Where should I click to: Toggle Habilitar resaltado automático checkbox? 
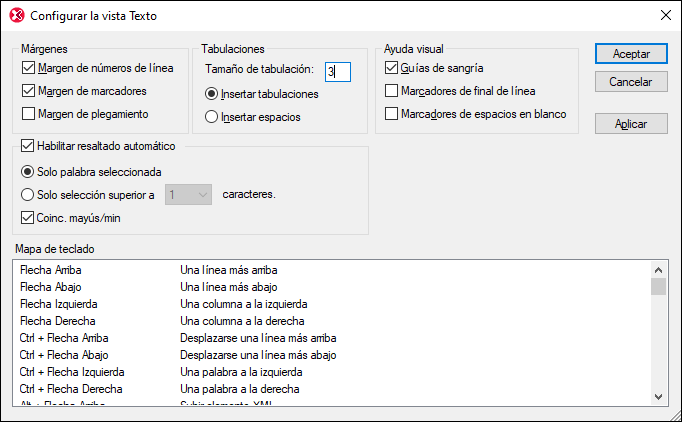pyautogui.click(x=28, y=145)
